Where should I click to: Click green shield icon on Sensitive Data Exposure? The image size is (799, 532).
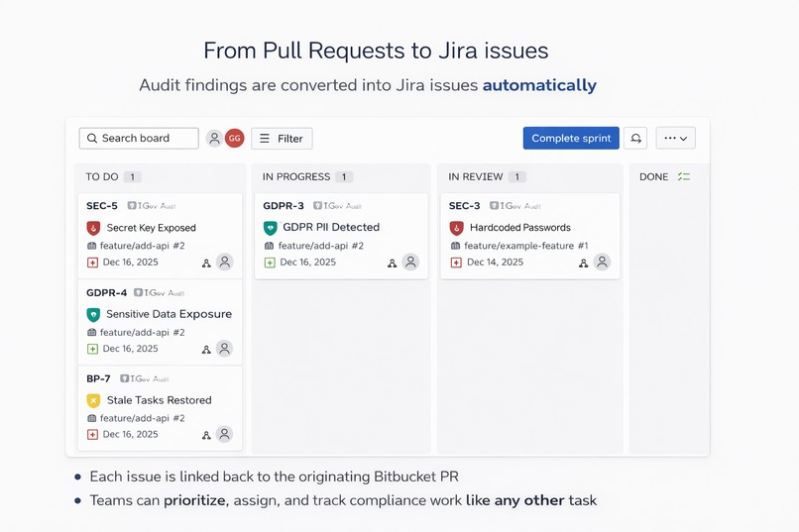click(x=93, y=315)
